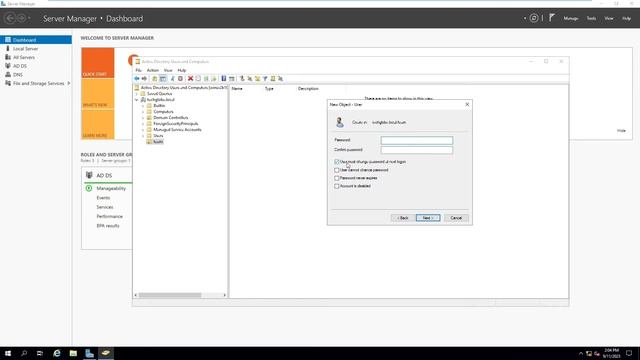
Task: Expand the Domain Controllers tree node
Action: pos(143,118)
